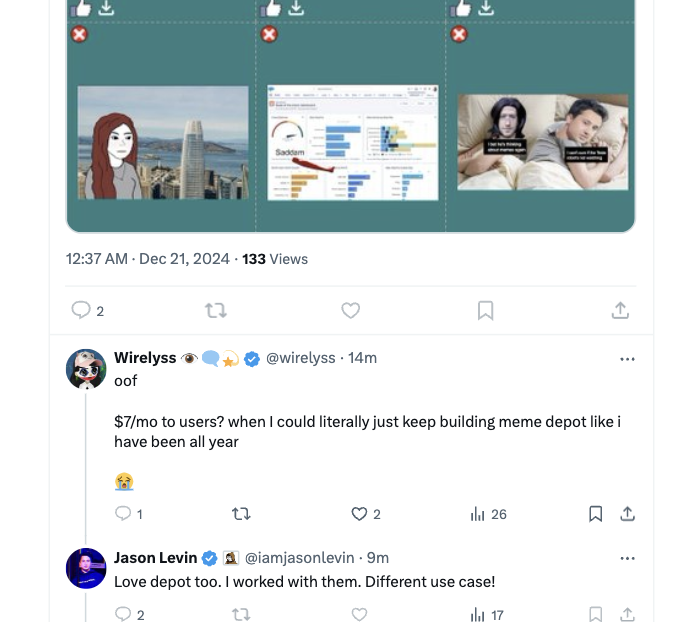Download the bed meme image
The image size is (674, 622).
pyautogui.click(x=487, y=8)
